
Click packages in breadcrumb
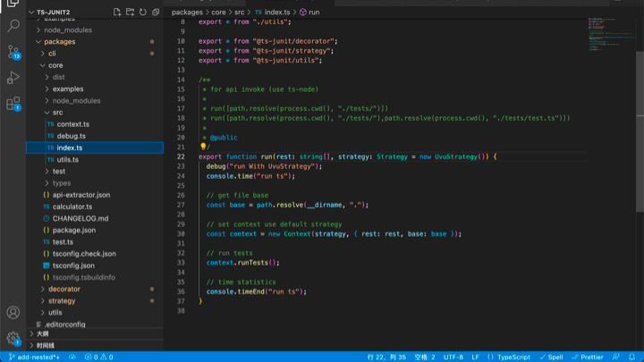(x=187, y=13)
